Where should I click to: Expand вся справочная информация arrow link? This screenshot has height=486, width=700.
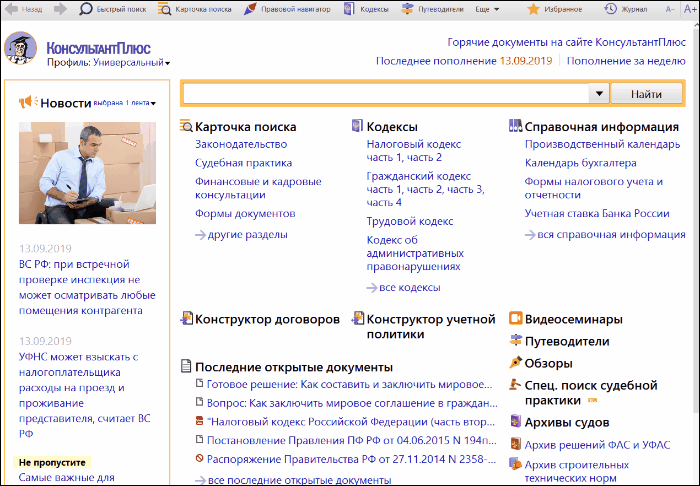605,235
